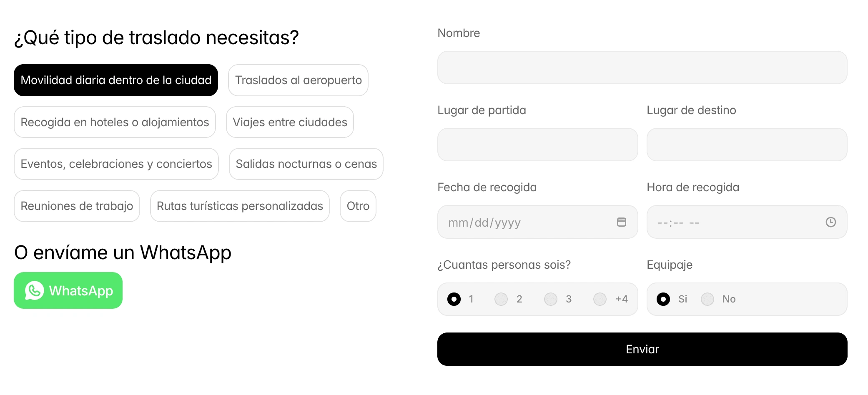Open the clock icon for pickup time
The height and width of the screenshot is (395, 868).
(830, 222)
